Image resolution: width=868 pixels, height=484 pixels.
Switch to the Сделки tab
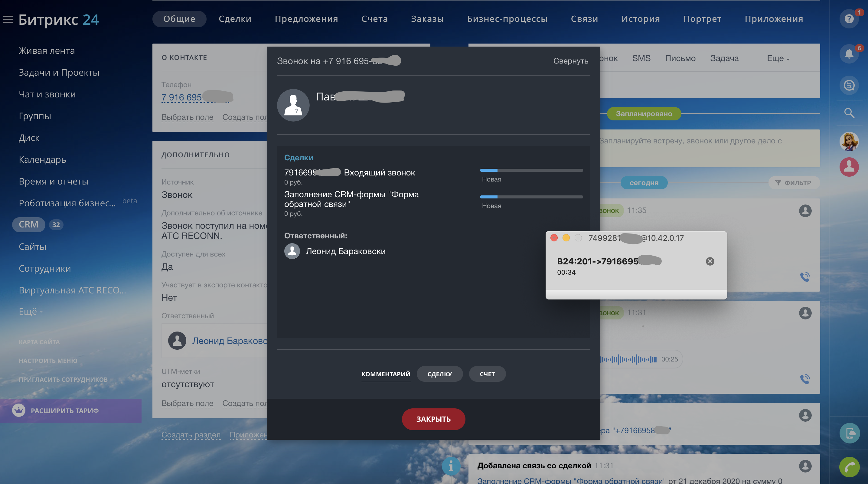[x=235, y=19]
